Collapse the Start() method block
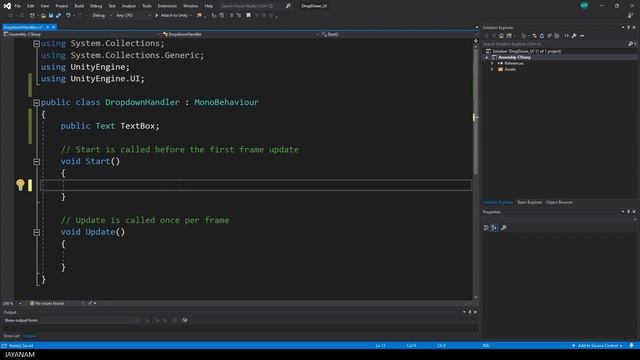Viewport: 640px width, 360px height. click(36, 162)
